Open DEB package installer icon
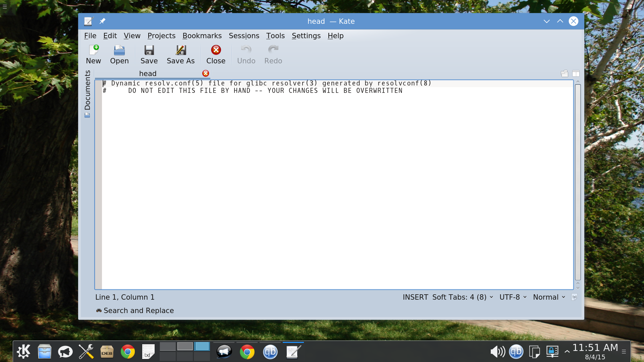 point(107,352)
